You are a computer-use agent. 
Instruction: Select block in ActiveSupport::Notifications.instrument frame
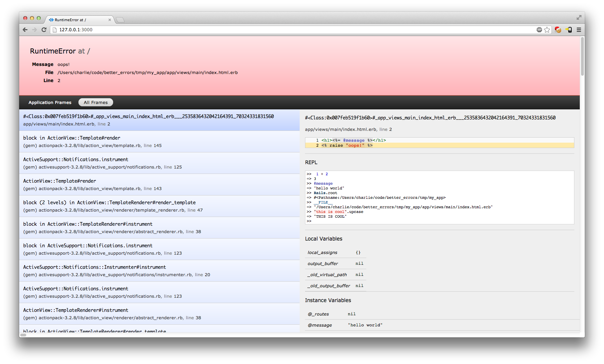pos(159,249)
